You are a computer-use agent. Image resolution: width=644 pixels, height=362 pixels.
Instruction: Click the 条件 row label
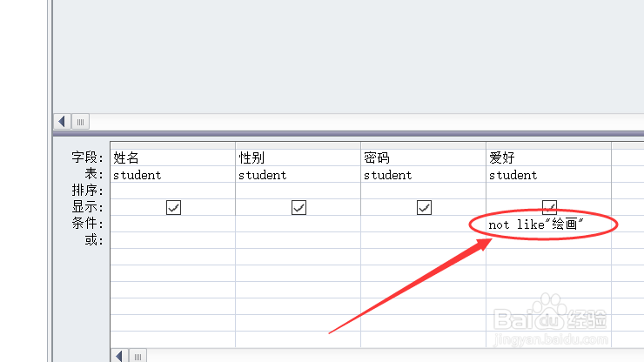[87, 225]
